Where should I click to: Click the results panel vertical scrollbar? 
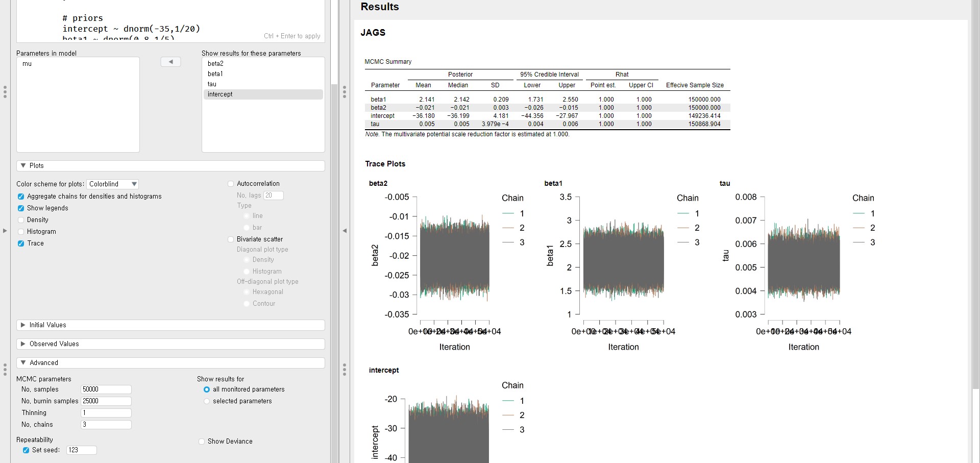pos(975,204)
